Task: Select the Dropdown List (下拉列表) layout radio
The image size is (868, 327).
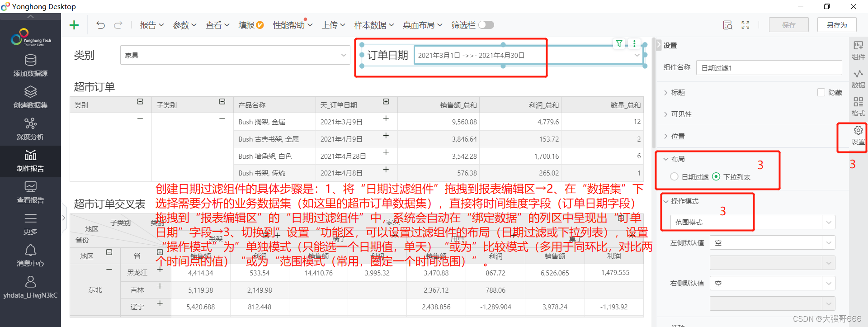Action: point(716,176)
